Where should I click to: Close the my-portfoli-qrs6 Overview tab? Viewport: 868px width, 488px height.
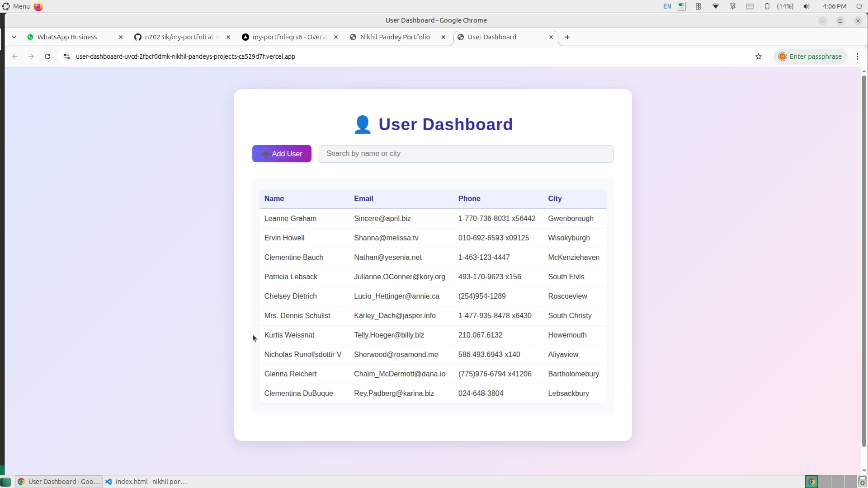coord(336,37)
